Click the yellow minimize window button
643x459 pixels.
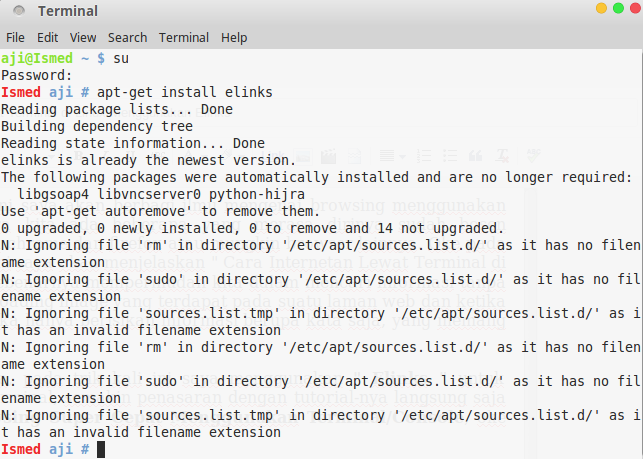pos(601,8)
